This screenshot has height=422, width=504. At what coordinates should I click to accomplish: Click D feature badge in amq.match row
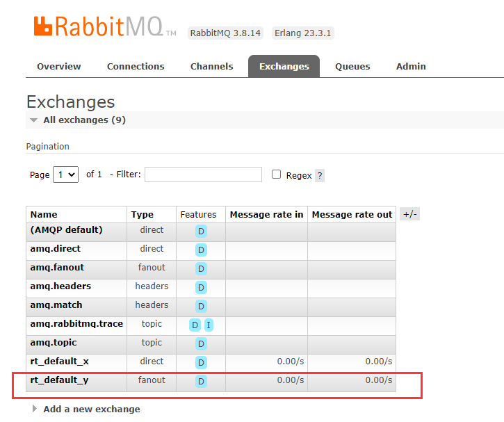point(201,306)
